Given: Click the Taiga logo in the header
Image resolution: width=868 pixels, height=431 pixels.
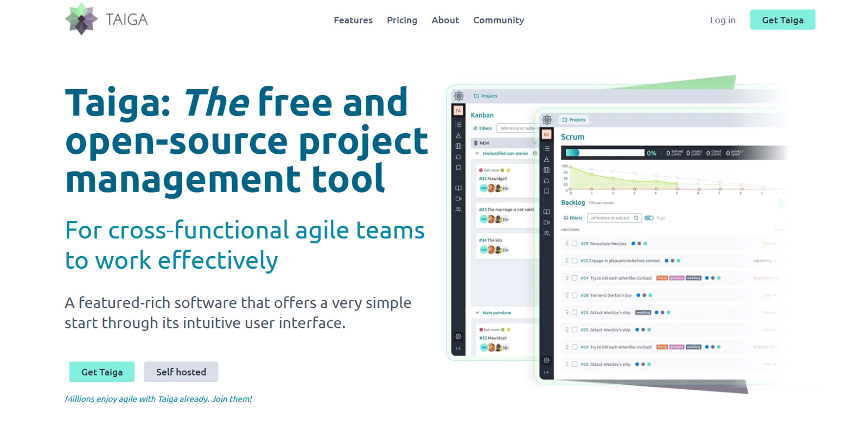Looking at the screenshot, I should coord(106,19).
